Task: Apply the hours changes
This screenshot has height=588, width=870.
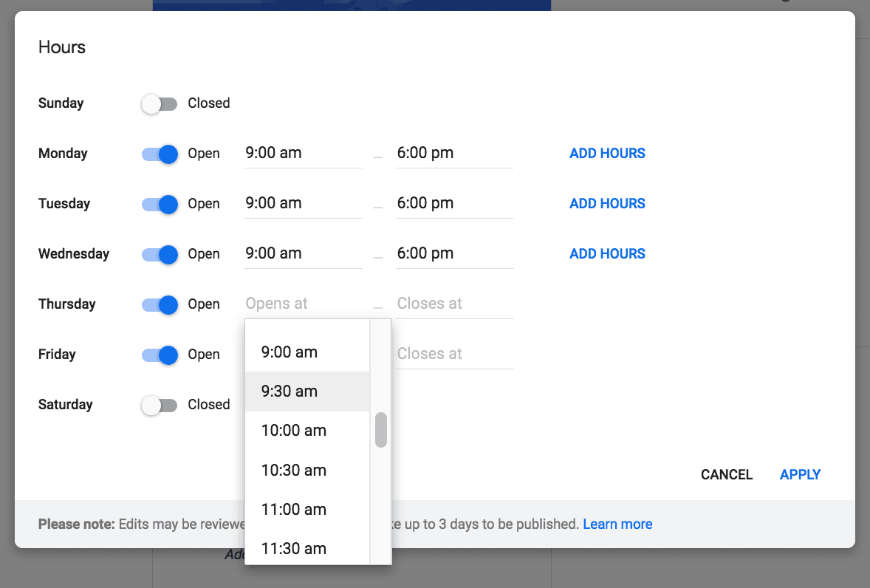Action: click(800, 474)
